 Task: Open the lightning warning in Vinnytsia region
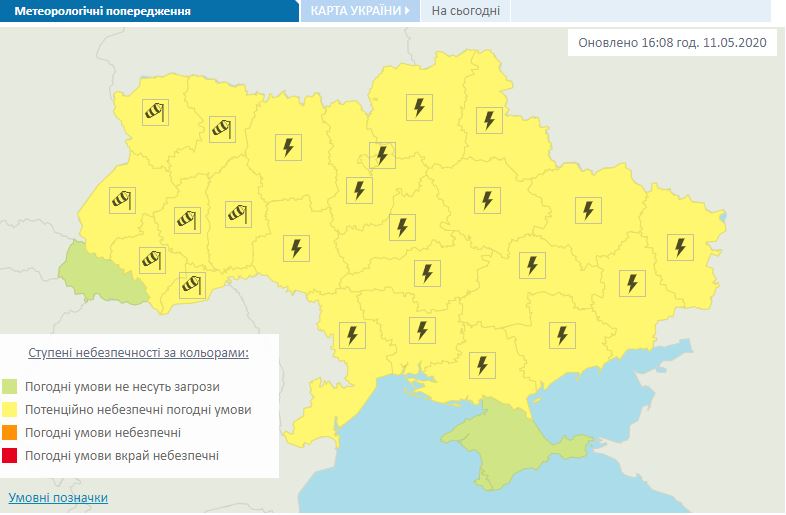(296, 247)
